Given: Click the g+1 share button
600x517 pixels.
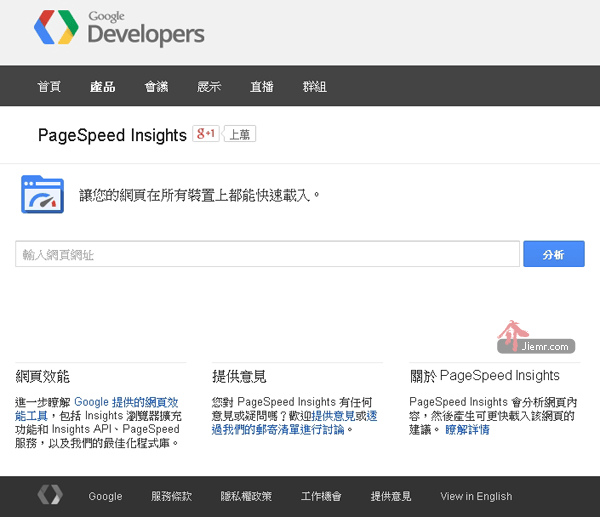Looking at the screenshot, I should (x=206, y=134).
